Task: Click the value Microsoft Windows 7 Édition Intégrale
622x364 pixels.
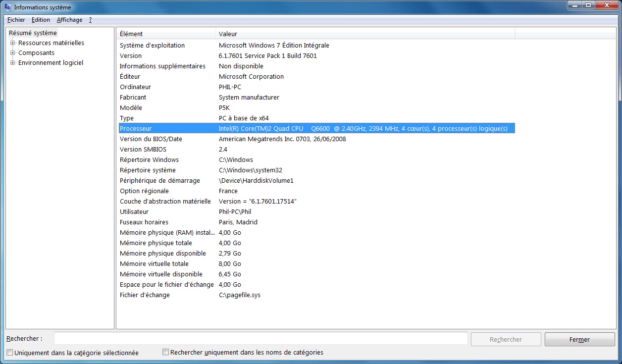Action: click(x=274, y=45)
